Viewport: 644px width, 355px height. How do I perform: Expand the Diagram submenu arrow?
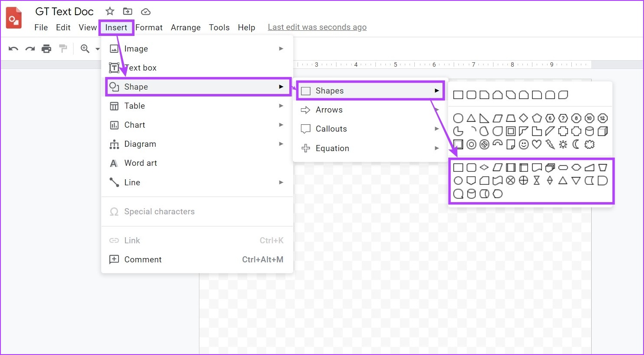tap(281, 144)
